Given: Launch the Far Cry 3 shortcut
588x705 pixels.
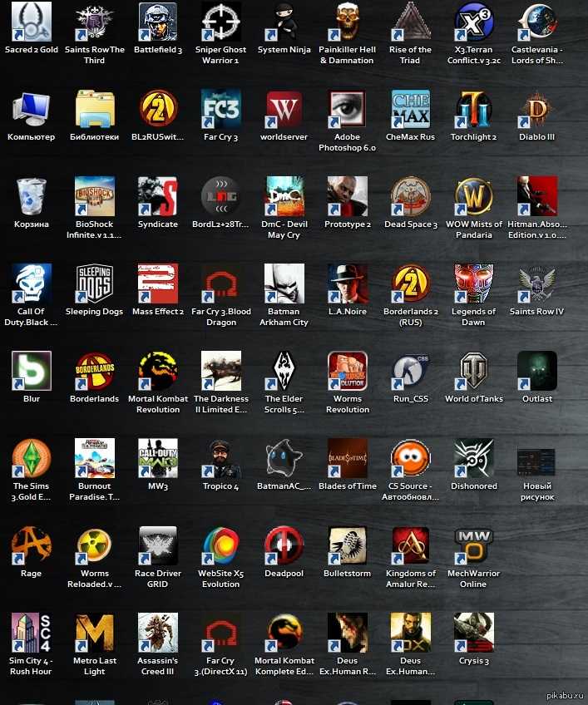Looking at the screenshot, I should 221,109.
